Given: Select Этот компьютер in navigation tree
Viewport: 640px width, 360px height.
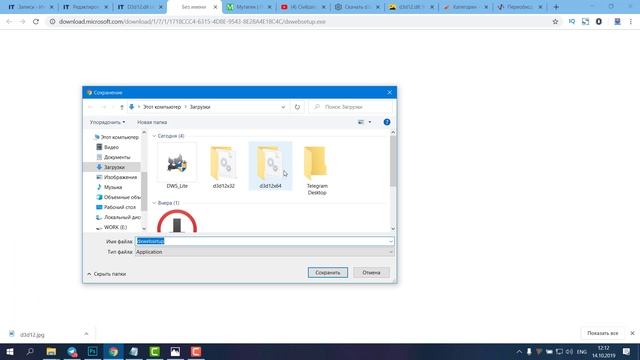Looking at the screenshot, I should coord(116,137).
